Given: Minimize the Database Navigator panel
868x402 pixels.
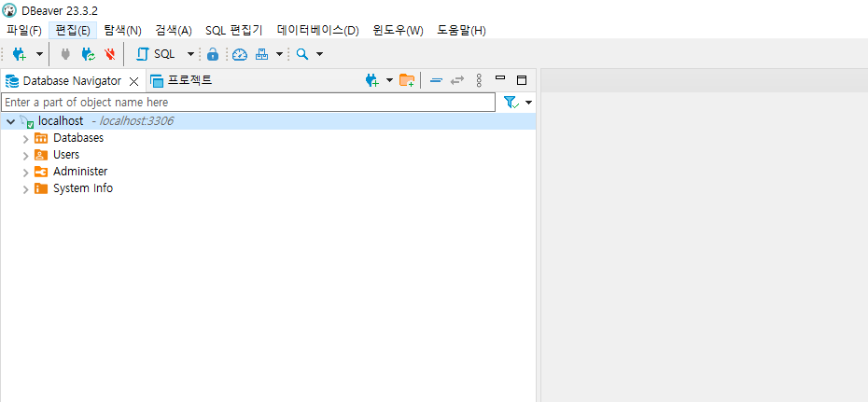Looking at the screenshot, I should [x=500, y=78].
